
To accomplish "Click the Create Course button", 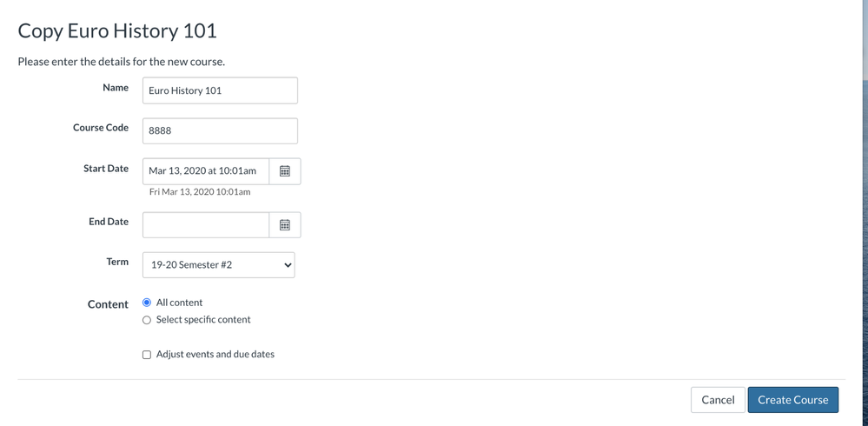I will point(792,400).
